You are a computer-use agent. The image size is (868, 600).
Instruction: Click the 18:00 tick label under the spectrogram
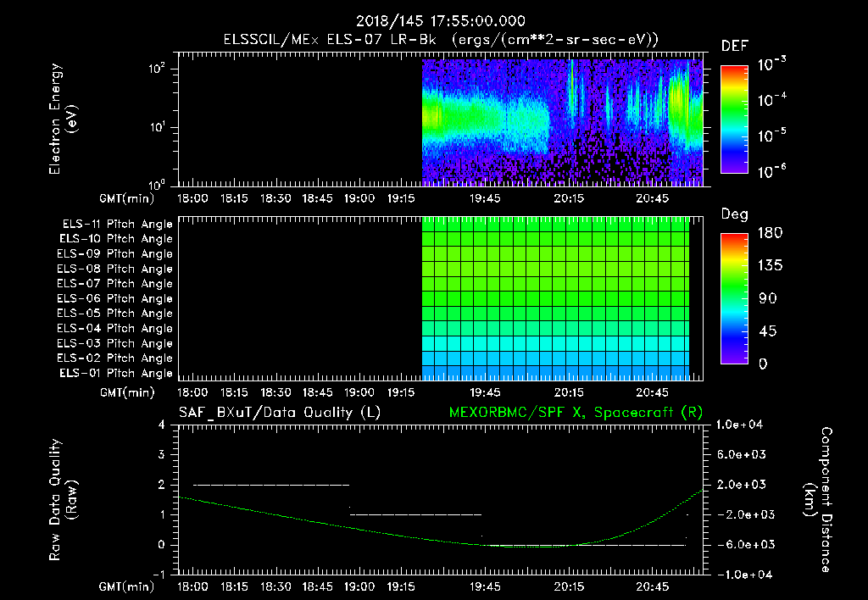(x=192, y=198)
